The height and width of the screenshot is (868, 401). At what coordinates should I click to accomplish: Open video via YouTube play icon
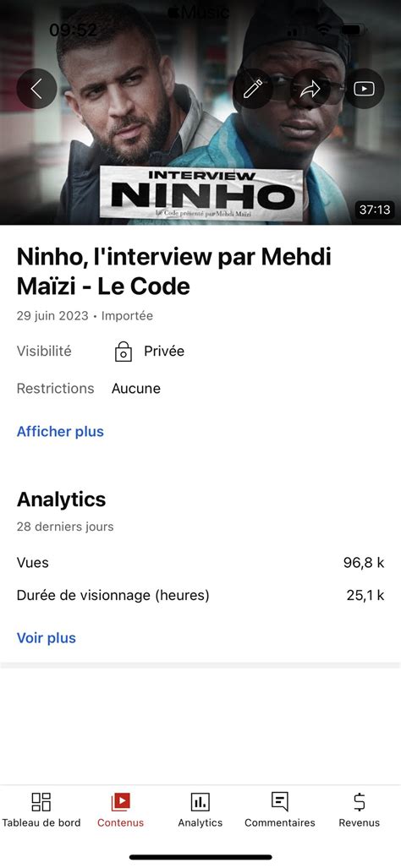pyautogui.click(x=364, y=89)
